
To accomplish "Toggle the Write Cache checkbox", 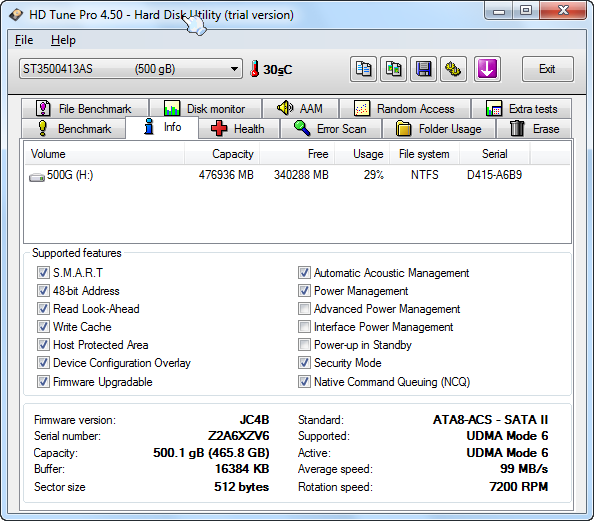I will click(x=43, y=327).
